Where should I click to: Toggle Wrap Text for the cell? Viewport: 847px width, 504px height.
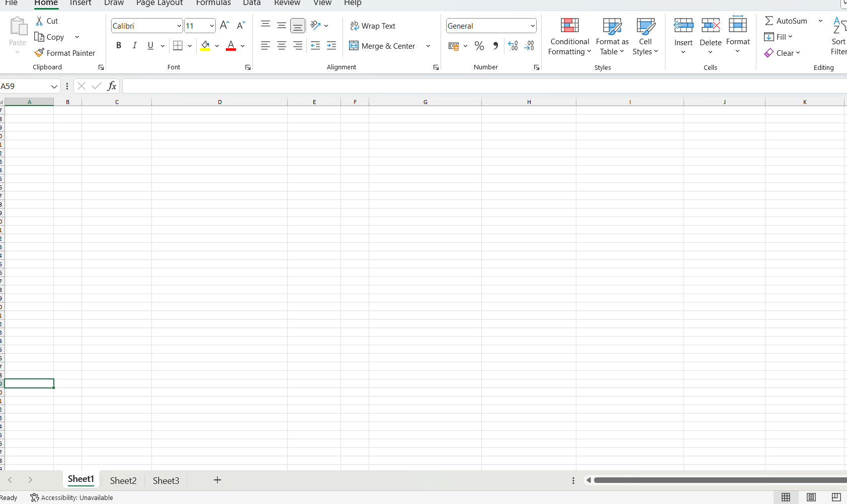pyautogui.click(x=373, y=26)
